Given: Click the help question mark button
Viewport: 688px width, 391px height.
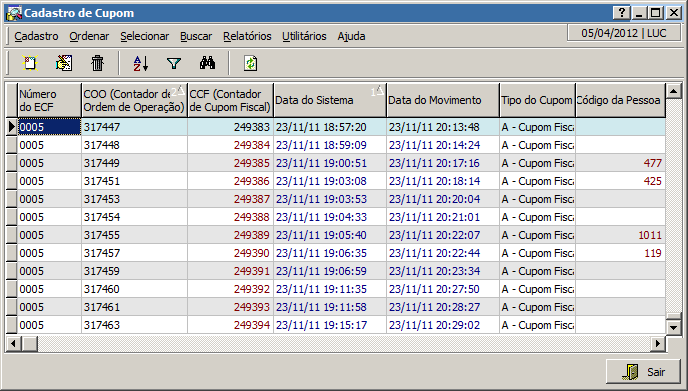Looking at the screenshot, I should [622, 13].
